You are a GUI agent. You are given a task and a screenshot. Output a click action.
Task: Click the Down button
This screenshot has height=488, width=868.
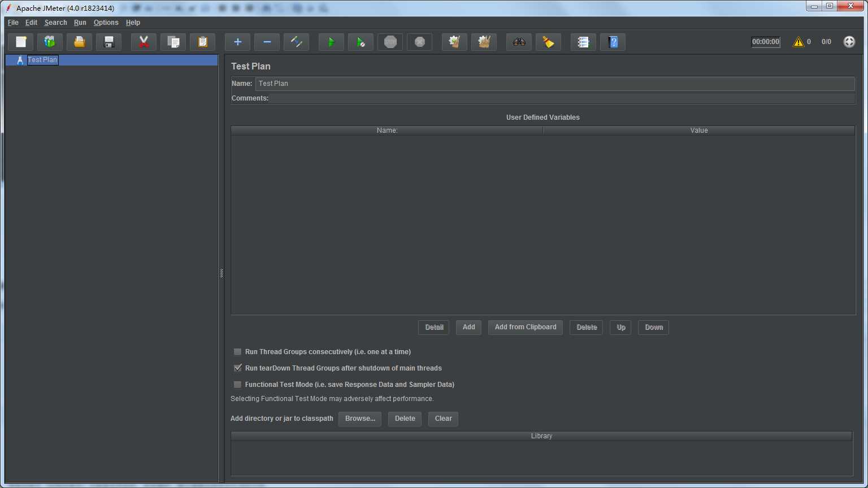tap(654, 328)
